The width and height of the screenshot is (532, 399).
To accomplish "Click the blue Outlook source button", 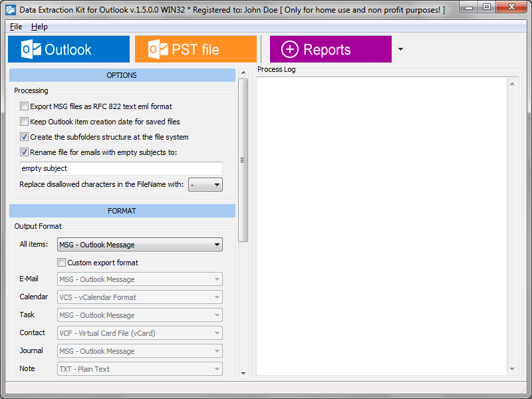I will 69,49.
